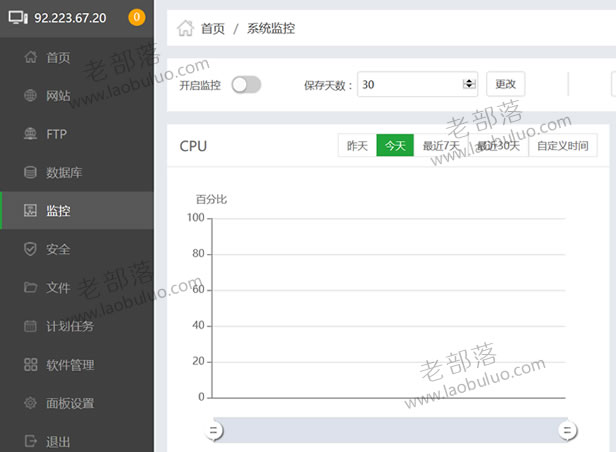Switch CPU chart to 最近7天
Viewport: 616px width, 452px height.
(441, 146)
